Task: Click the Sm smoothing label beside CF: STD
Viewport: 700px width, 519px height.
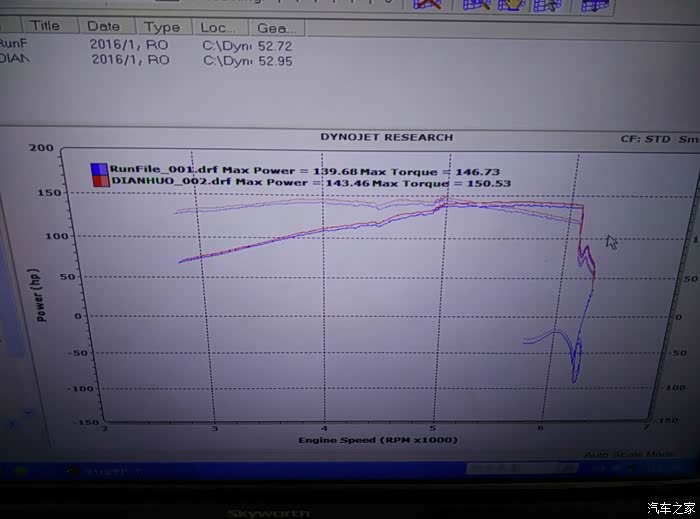Action: [689, 140]
